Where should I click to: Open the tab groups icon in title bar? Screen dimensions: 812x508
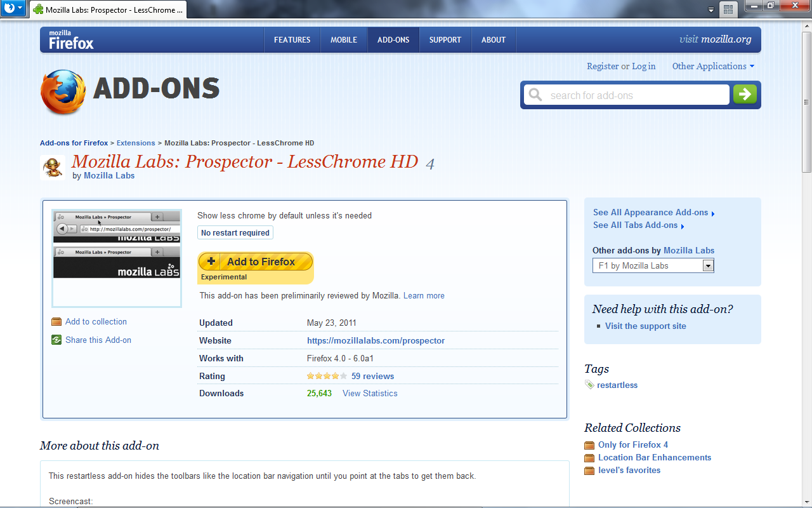pos(728,9)
